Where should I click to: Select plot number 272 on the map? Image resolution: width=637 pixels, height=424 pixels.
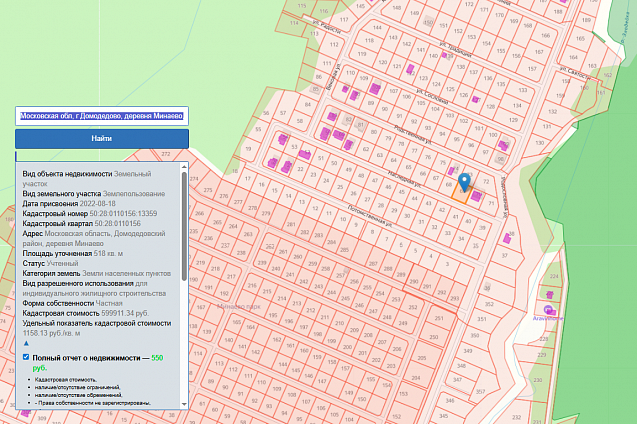(166, 154)
